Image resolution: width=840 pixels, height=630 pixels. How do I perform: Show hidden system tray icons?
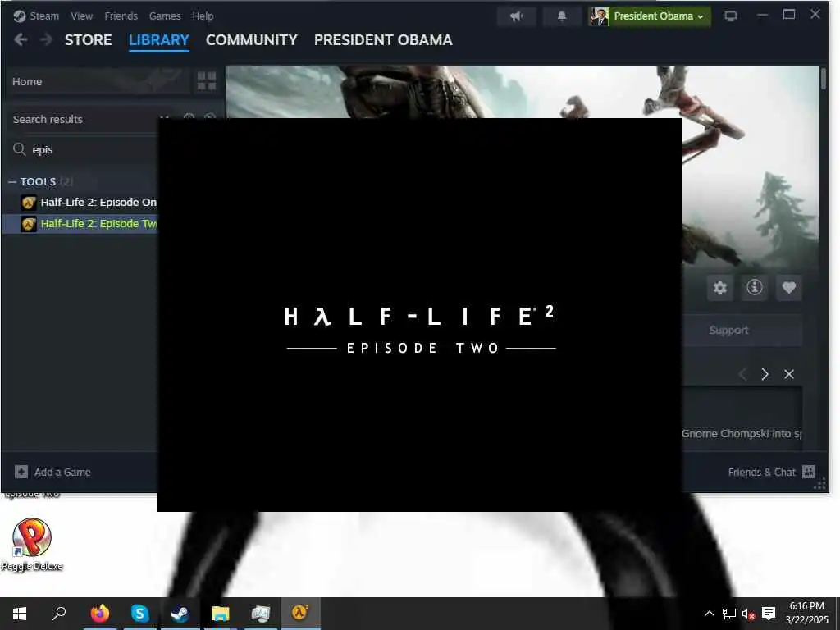pyautogui.click(x=709, y=614)
